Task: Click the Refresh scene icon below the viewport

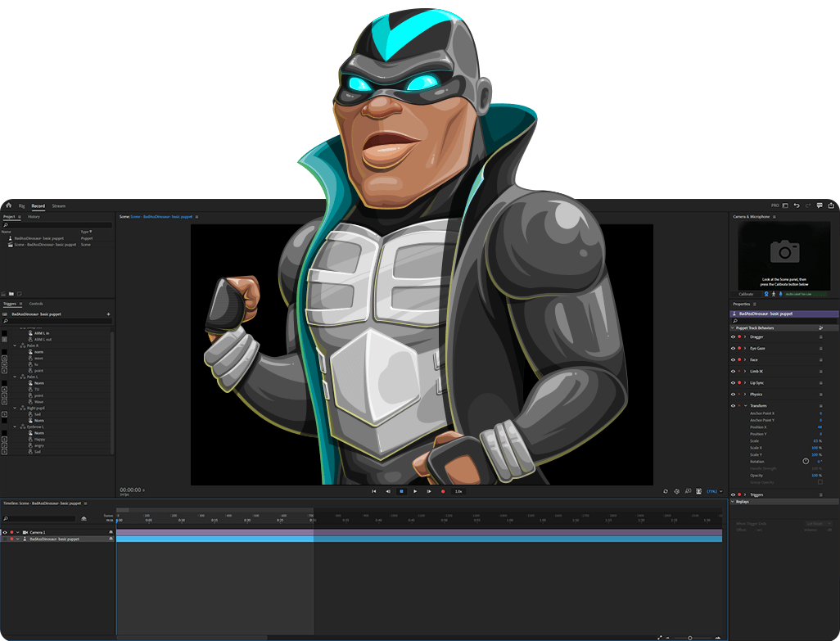Action: [x=666, y=491]
